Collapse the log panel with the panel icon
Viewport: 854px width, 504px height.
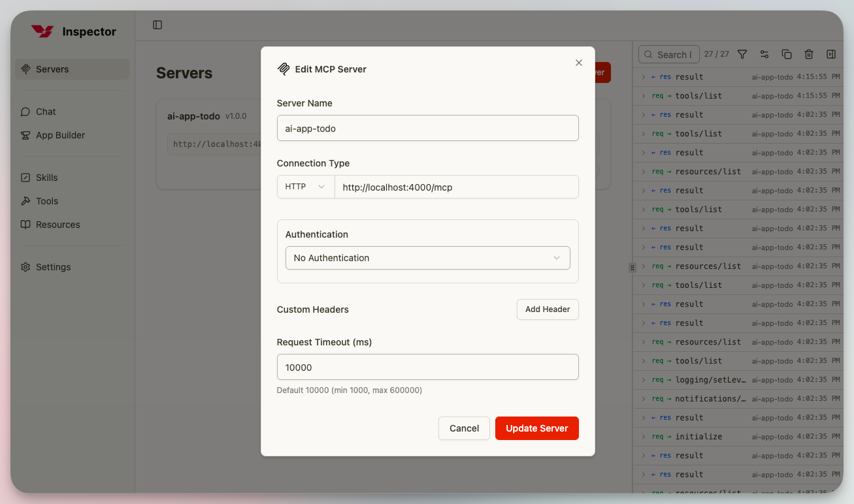(x=831, y=54)
